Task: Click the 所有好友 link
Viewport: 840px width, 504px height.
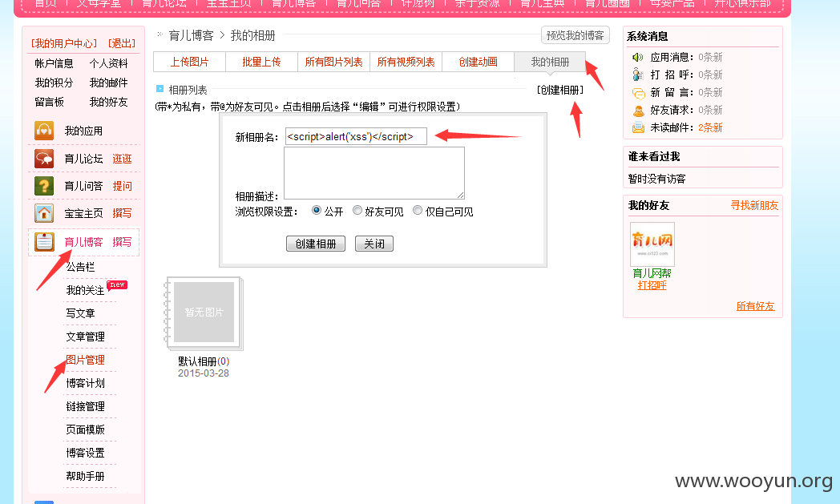Action: coord(755,306)
